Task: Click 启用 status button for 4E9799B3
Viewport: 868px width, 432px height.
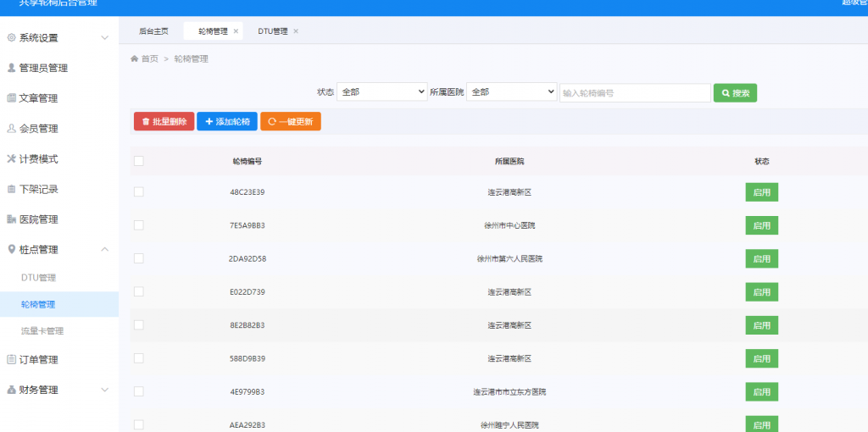Action: [762, 391]
